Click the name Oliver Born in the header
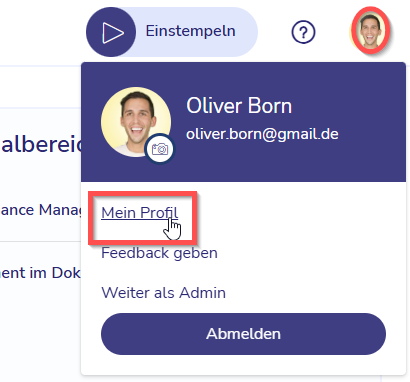 (x=239, y=106)
